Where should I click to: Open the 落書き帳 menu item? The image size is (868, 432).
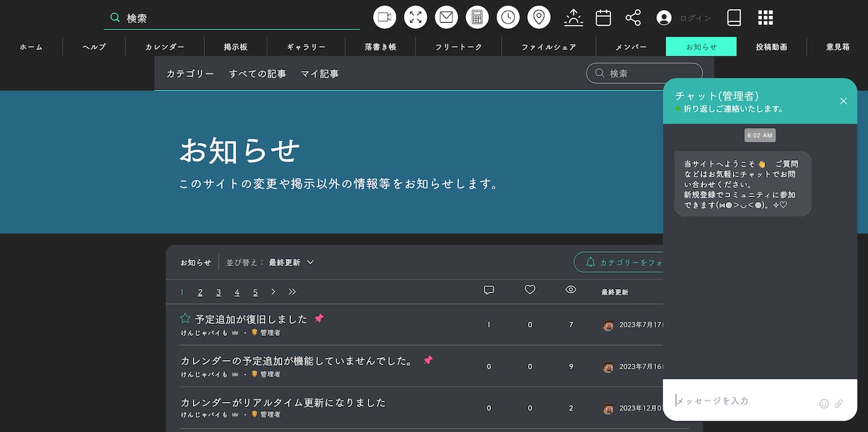(381, 47)
